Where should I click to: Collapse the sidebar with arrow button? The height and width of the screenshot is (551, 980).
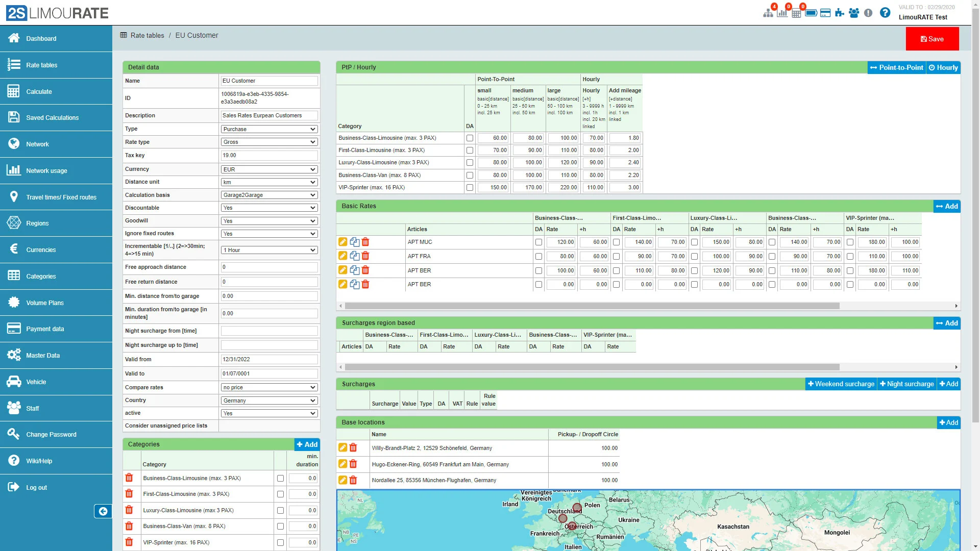pos(103,511)
